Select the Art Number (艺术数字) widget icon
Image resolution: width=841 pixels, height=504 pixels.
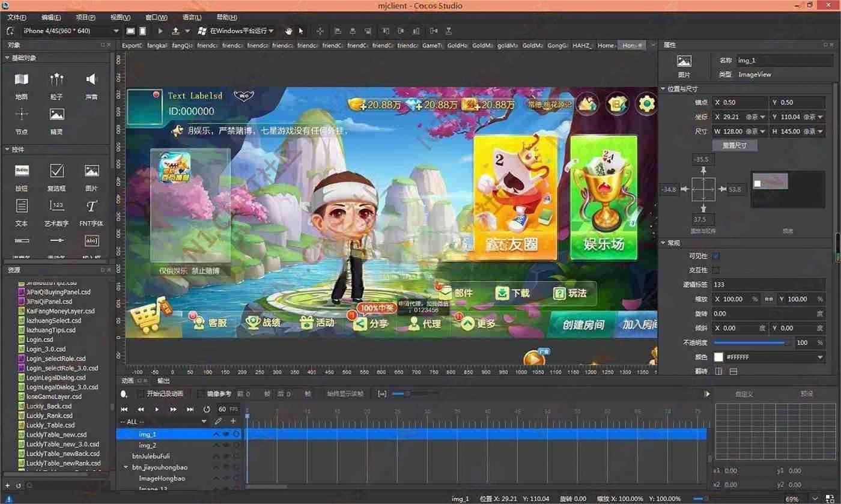(57, 206)
